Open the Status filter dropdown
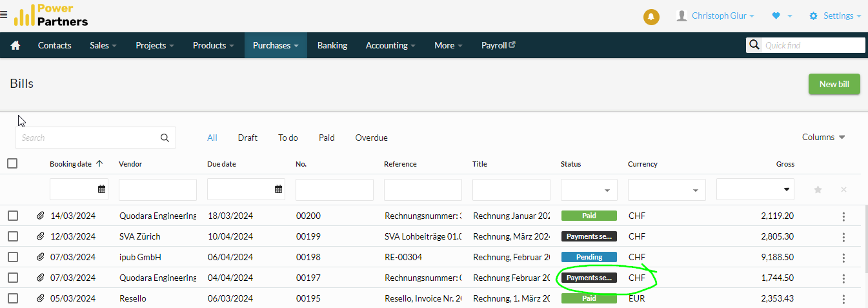868x308 pixels. (589, 190)
